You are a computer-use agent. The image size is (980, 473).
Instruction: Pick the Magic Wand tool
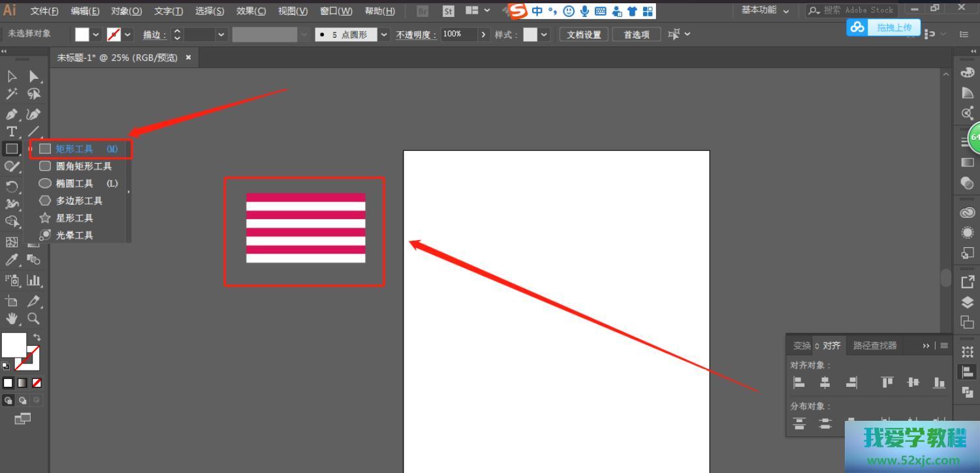click(x=12, y=95)
